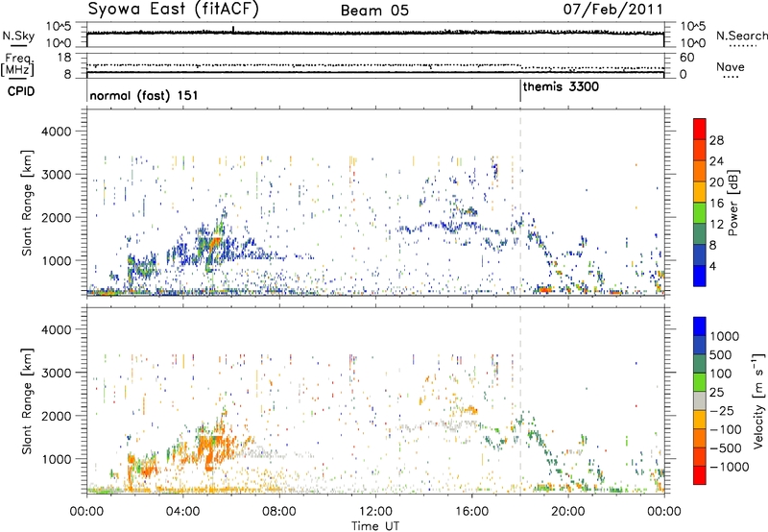768x532 pixels.
Task: Click the '-1000' label on the Velocity colorbar
Action: point(729,467)
